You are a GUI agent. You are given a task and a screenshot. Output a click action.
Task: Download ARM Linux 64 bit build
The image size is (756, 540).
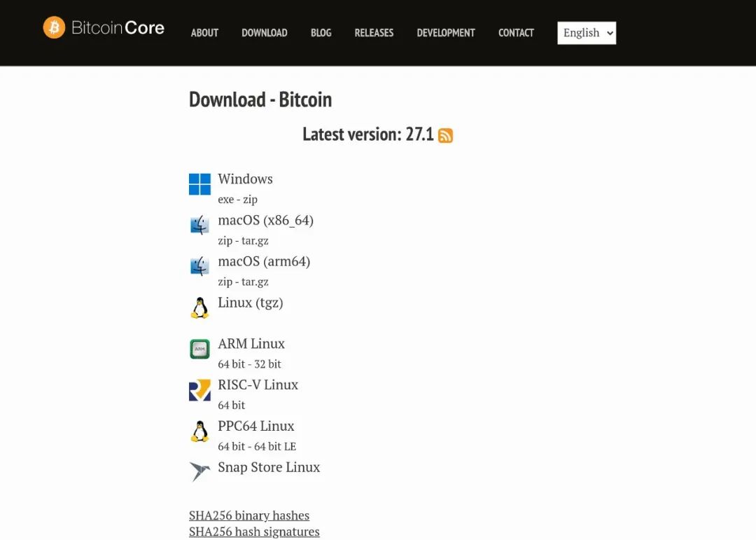(232, 364)
